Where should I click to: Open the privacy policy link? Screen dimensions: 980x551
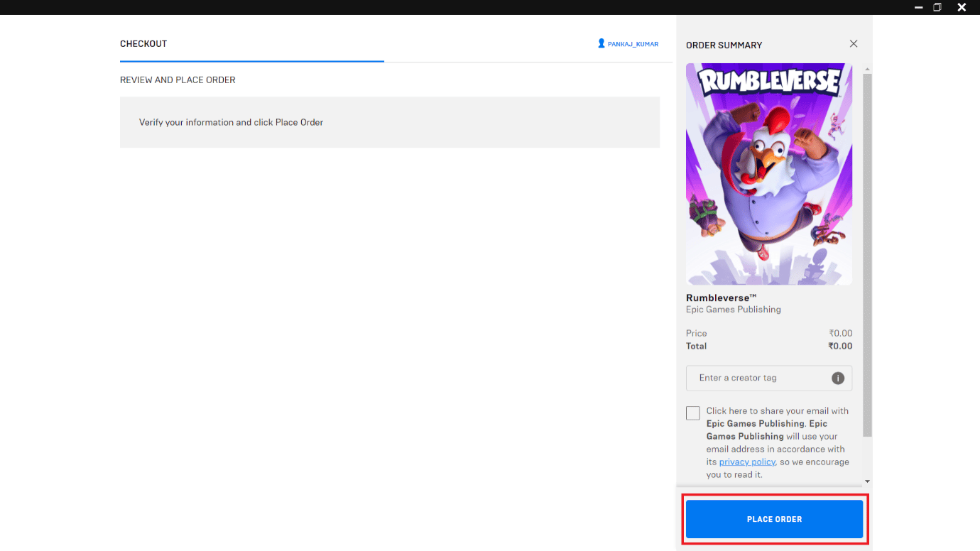tap(747, 462)
